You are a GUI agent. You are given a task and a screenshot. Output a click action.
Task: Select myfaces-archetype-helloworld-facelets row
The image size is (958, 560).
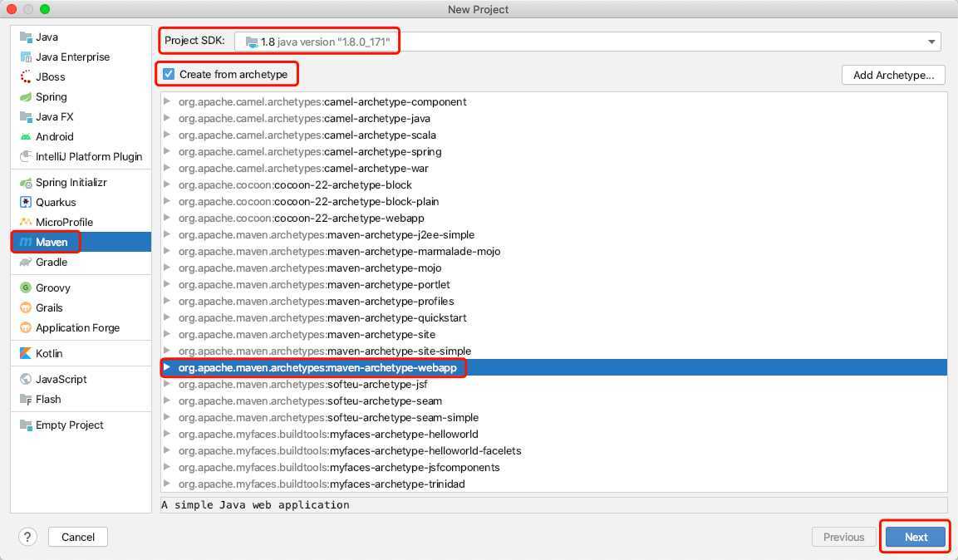(x=554, y=450)
